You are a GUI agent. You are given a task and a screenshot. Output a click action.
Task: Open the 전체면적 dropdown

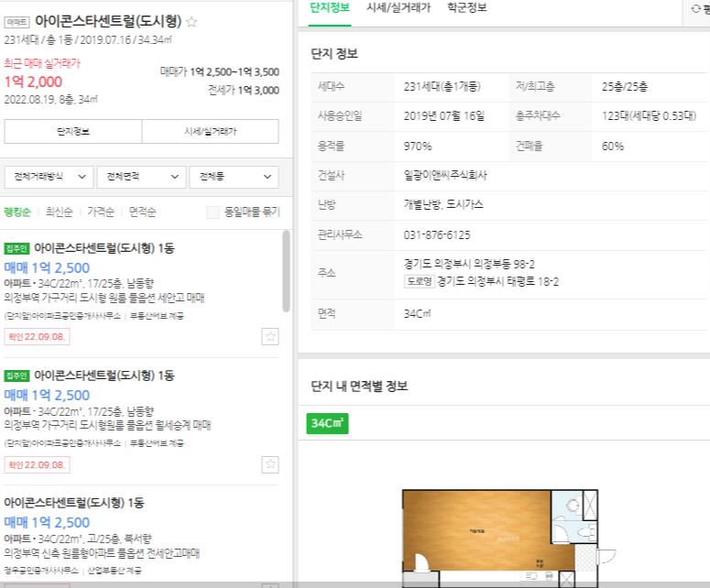(141, 177)
